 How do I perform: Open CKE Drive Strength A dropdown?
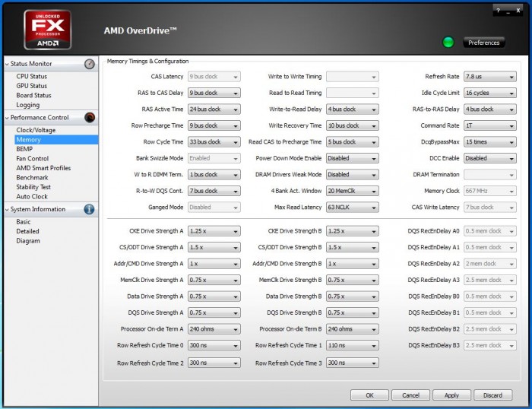(x=214, y=231)
